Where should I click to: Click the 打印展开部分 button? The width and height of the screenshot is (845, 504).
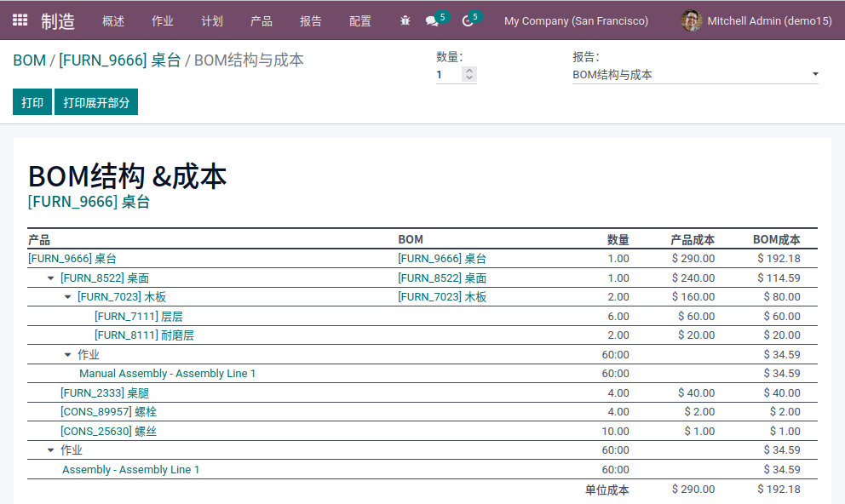[96, 102]
